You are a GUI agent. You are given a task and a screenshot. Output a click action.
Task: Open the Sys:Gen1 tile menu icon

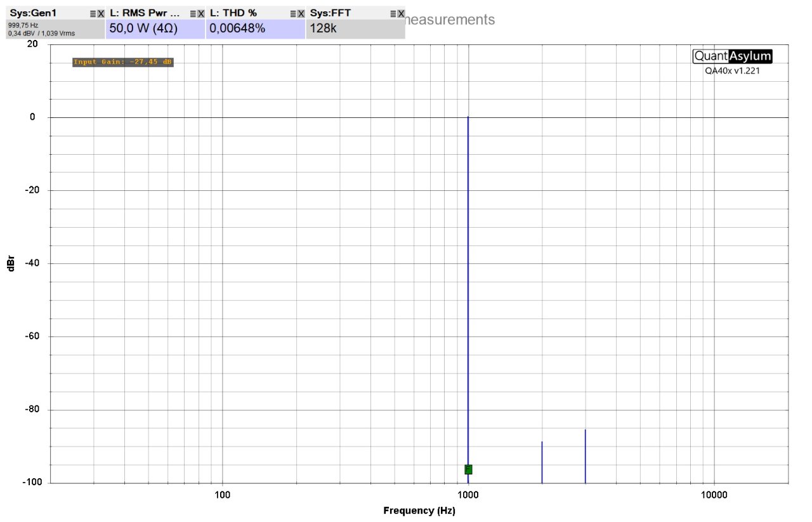click(93, 13)
